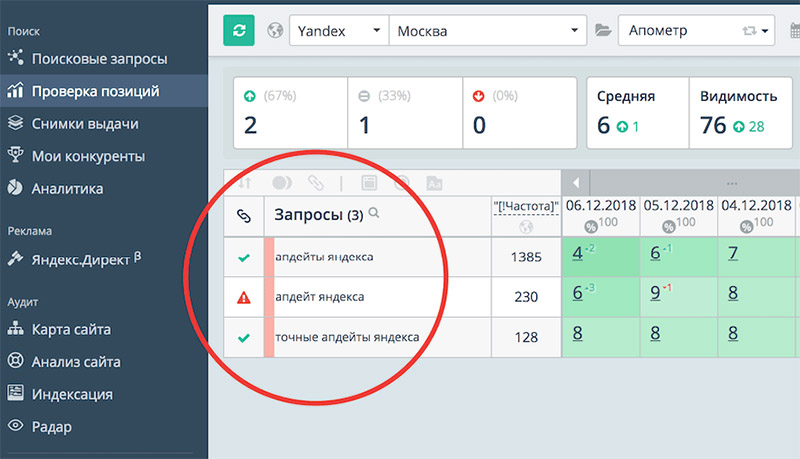Filter by improved positions card (67%)
The width and height of the screenshot is (800, 459).
click(x=291, y=113)
